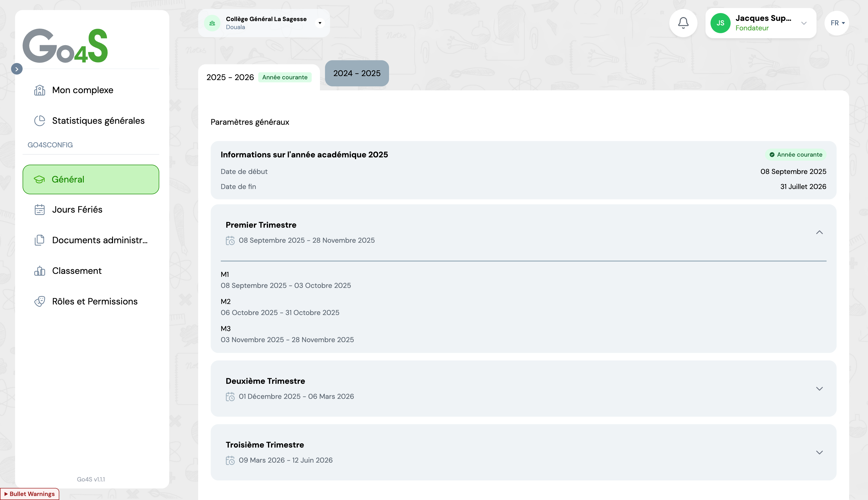
Task: Expand the Deuxième Trimestre section
Action: click(819, 389)
